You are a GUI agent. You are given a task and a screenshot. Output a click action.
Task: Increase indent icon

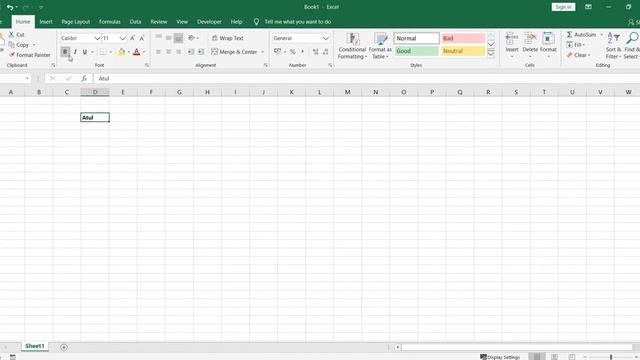click(x=201, y=52)
